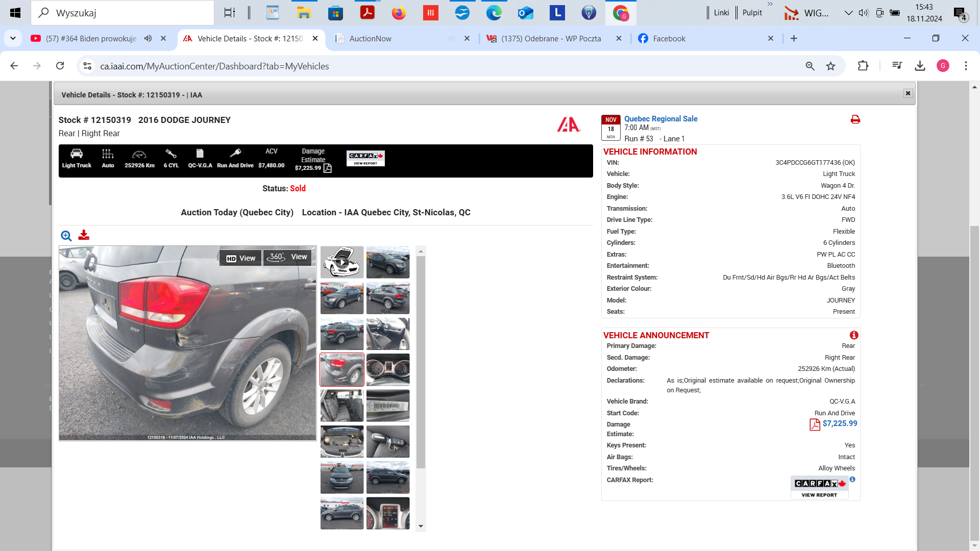Go back to previous page
Viewport: 980px width, 551px height.
tap(14, 66)
